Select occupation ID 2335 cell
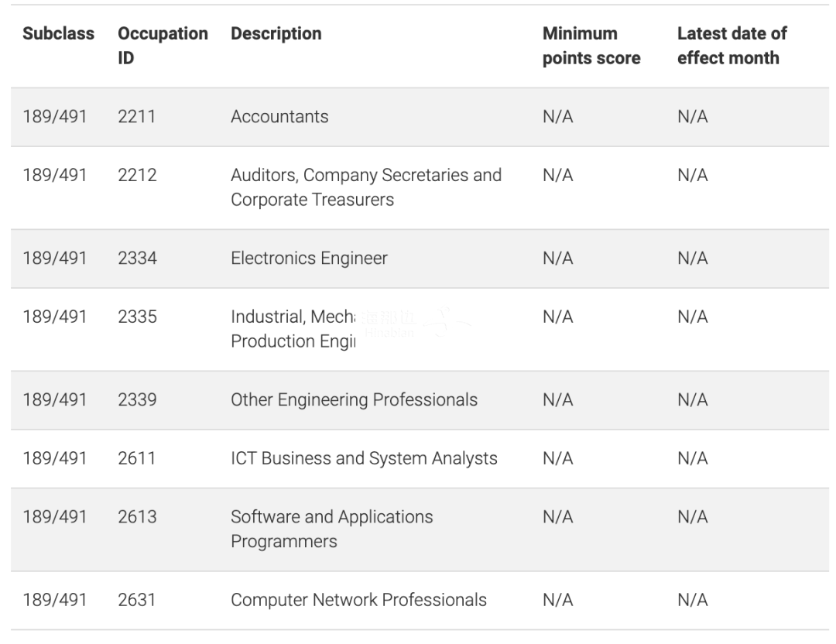This screenshot has height=644, width=836. 137,317
